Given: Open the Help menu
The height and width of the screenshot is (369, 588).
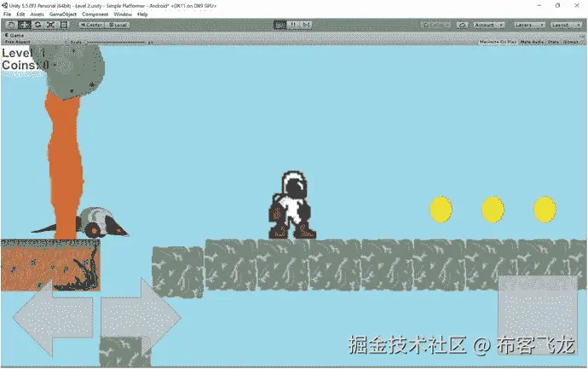Looking at the screenshot, I should point(142,14).
